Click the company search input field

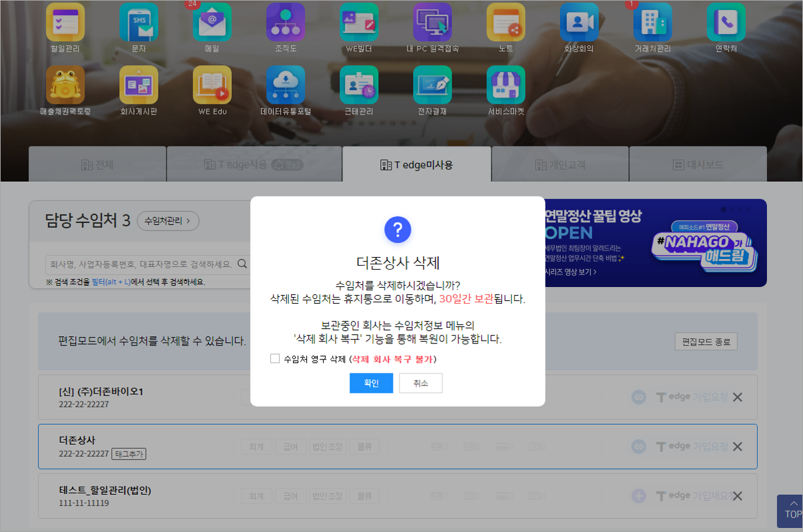tap(140, 264)
